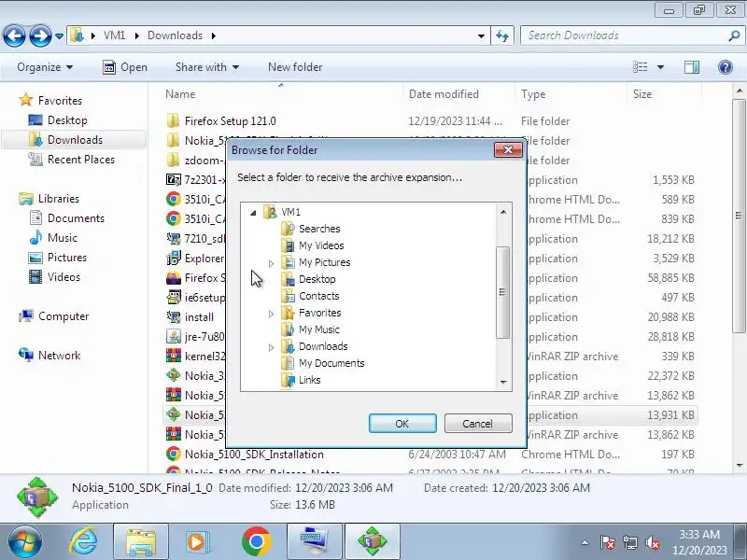Screen dimensions: 747x560
Task: Click the ie6setup file icon
Action: click(x=174, y=297)
